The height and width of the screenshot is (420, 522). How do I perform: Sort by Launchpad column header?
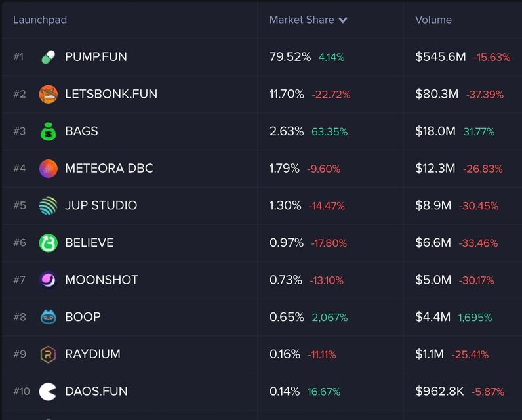click(x=39, y=20)
